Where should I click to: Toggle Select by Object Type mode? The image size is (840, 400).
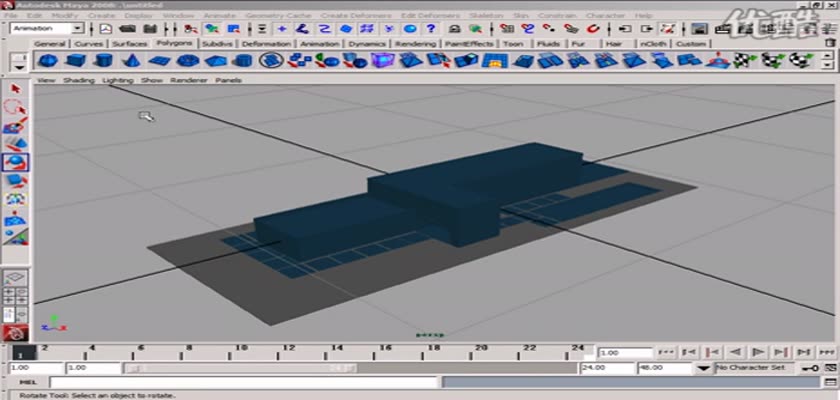pos(213,29)
